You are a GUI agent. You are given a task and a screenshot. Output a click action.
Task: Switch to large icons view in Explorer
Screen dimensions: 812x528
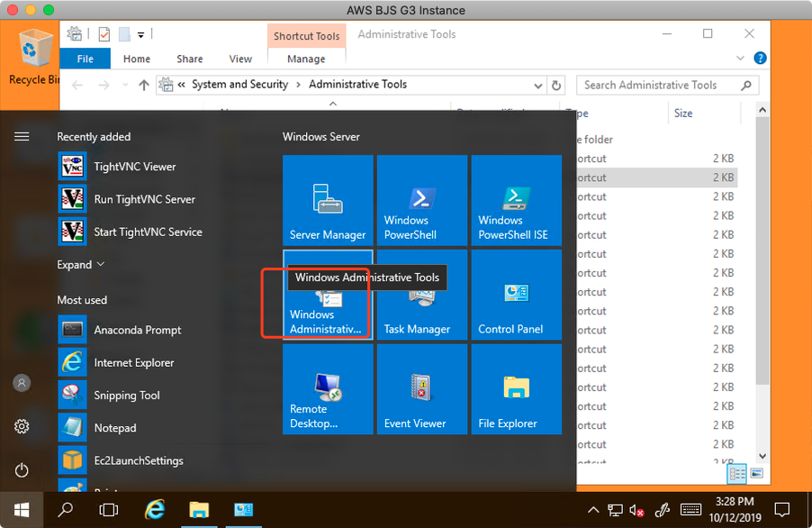[x=757, y=473]
